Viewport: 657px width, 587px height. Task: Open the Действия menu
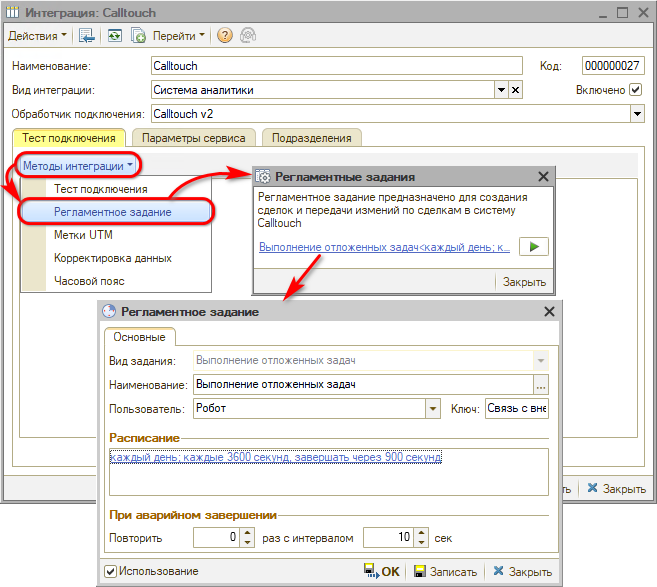pos(37,36)
